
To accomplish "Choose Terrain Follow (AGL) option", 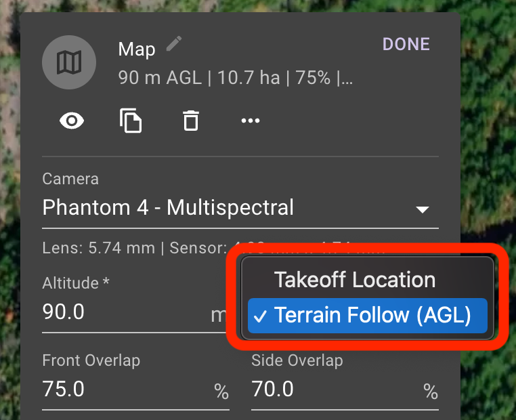I will [x=367, y=315].
